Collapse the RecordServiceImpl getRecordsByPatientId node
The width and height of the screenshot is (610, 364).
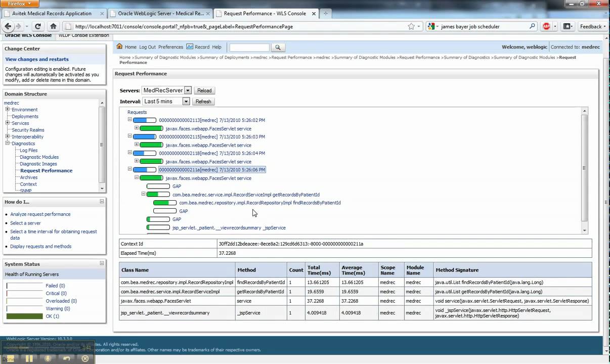click(143, 194)
